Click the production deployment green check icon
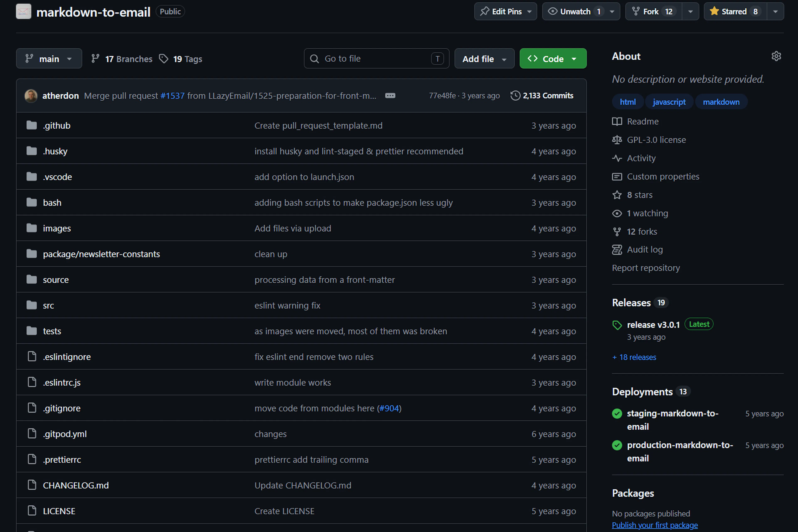 point(617,445)
